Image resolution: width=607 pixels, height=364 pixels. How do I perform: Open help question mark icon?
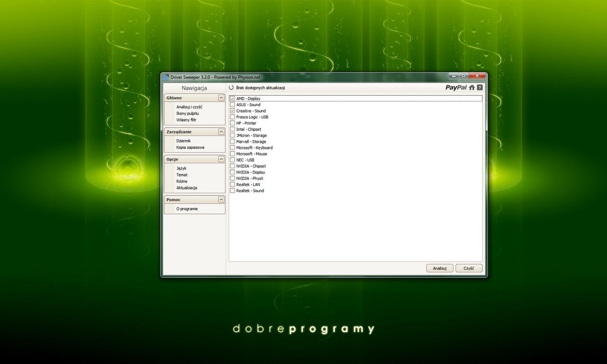(x=480, y=88)
